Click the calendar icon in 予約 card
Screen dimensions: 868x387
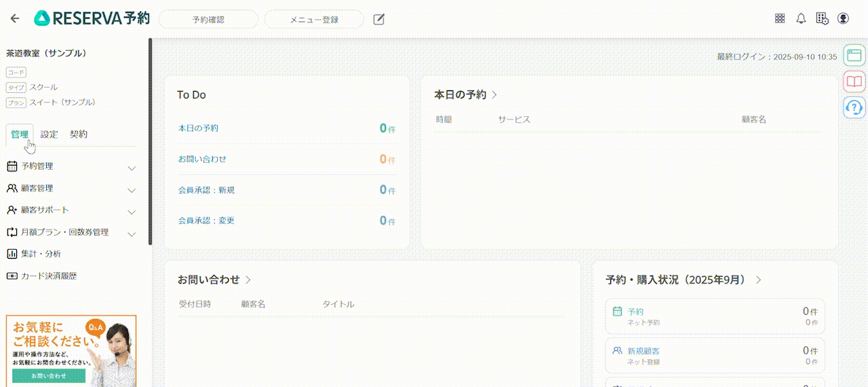point(617,312)
